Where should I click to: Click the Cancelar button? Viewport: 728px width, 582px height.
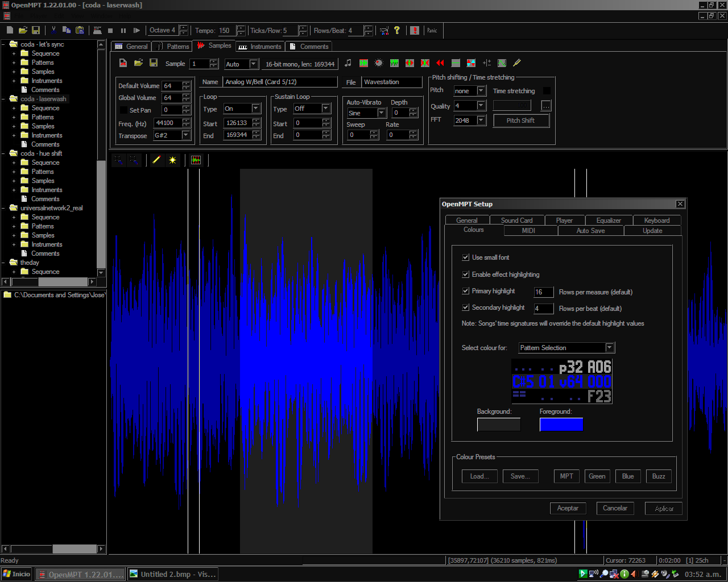pos(615,508)
